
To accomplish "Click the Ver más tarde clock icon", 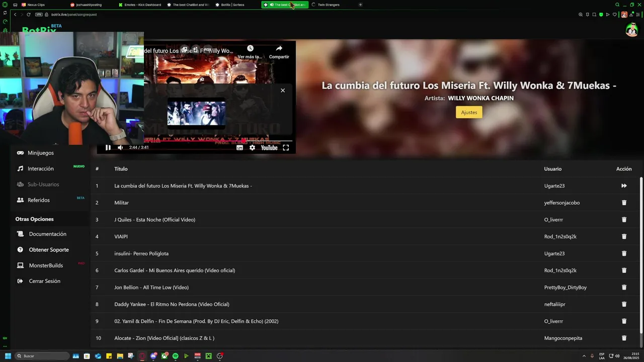I will coord(250,48).
